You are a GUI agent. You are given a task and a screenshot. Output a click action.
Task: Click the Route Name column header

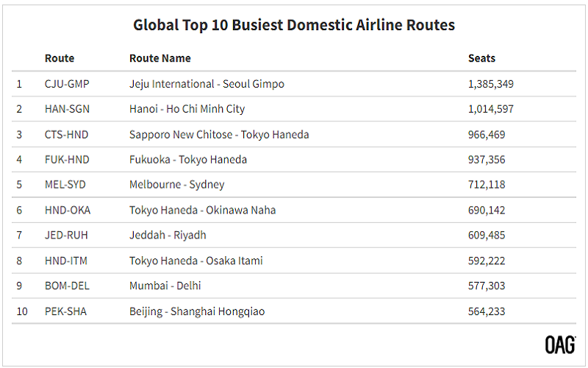[x=159, y=58]
